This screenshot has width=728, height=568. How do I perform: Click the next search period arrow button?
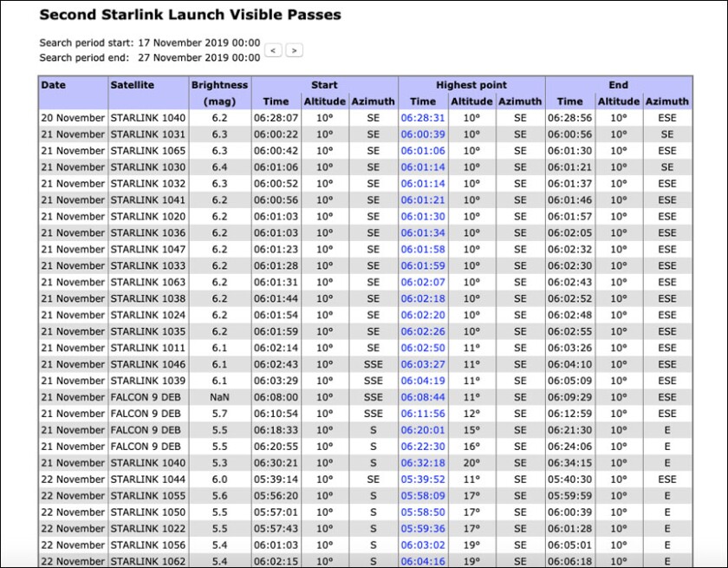[x=295, y=50]
